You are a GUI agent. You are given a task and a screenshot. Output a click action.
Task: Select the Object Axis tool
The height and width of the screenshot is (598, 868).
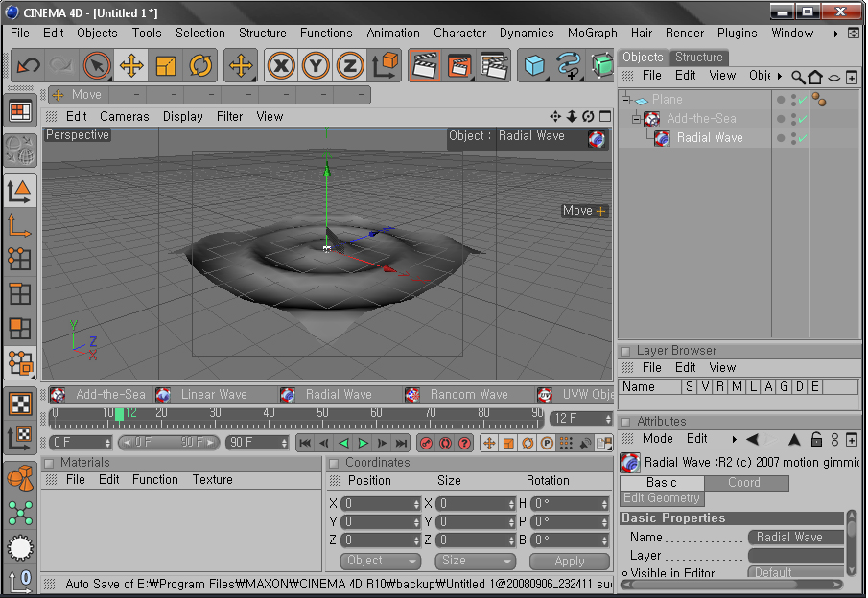pos(20,226)
